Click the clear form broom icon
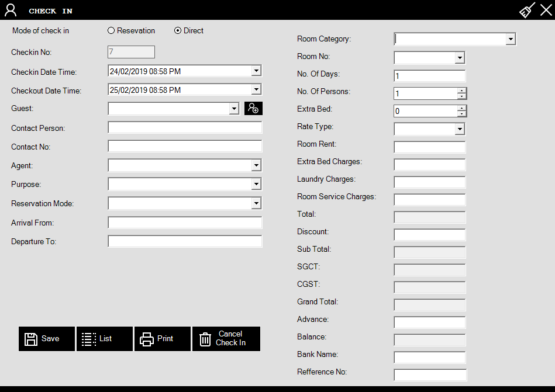Image resolution: width=555 pixels, height=392 pixels. [x=528, y=10]
